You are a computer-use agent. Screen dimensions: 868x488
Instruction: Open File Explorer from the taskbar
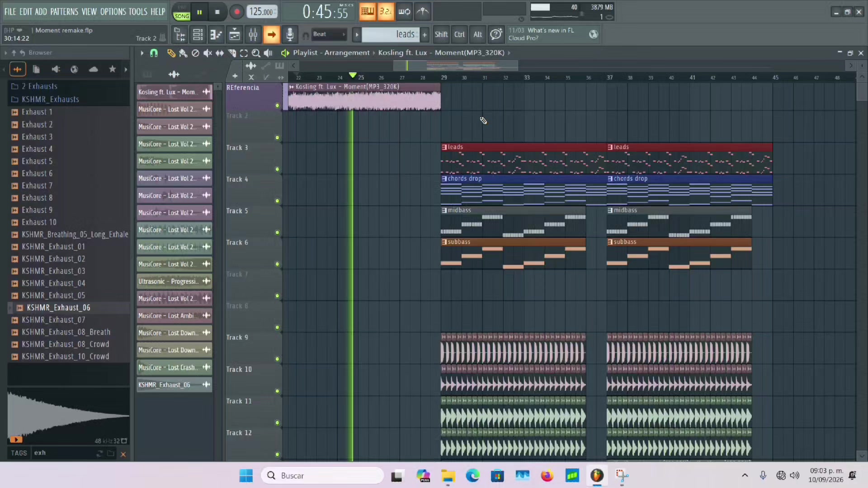pyautogui.click(x=448, y=475)
